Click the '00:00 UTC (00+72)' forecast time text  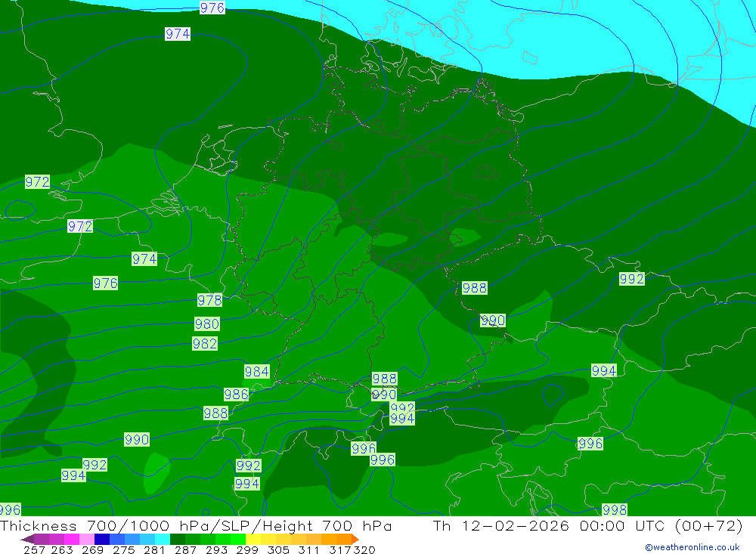click(x=661, y=525)
